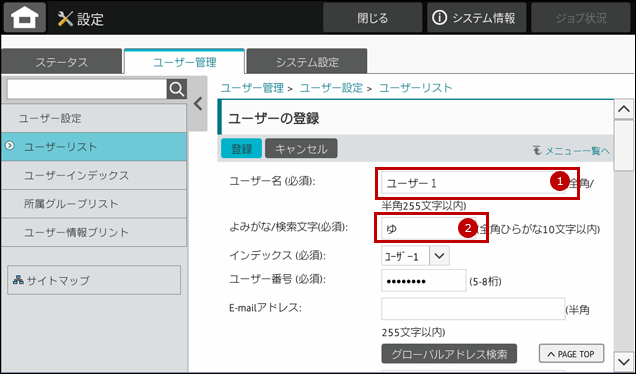Image resolution: width=636 pixels, height=374 pixels.
Task: Go to the home screen icon
Action: pyautogui.click(x=25, y=17)
